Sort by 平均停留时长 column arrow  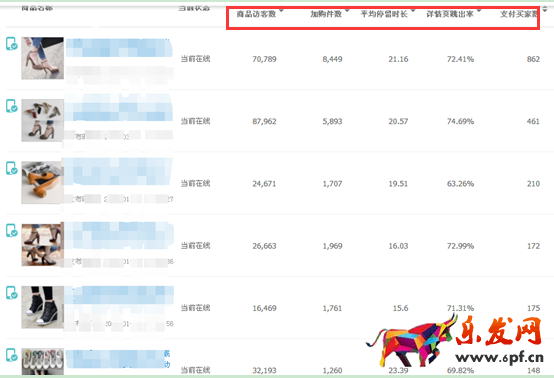(413, 11)
